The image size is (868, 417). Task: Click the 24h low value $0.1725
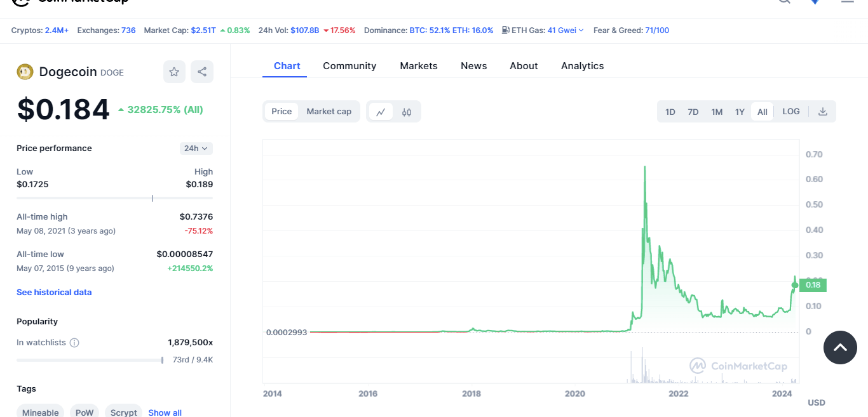click(x=32, y=185)
